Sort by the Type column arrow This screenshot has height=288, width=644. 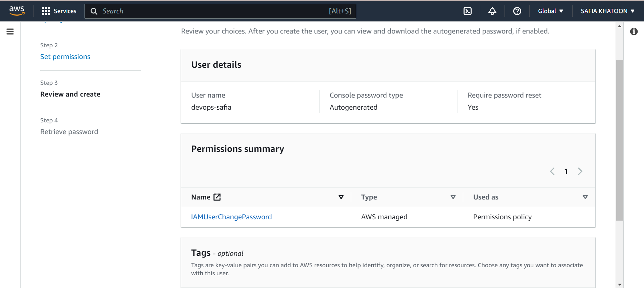coord(453,197)
